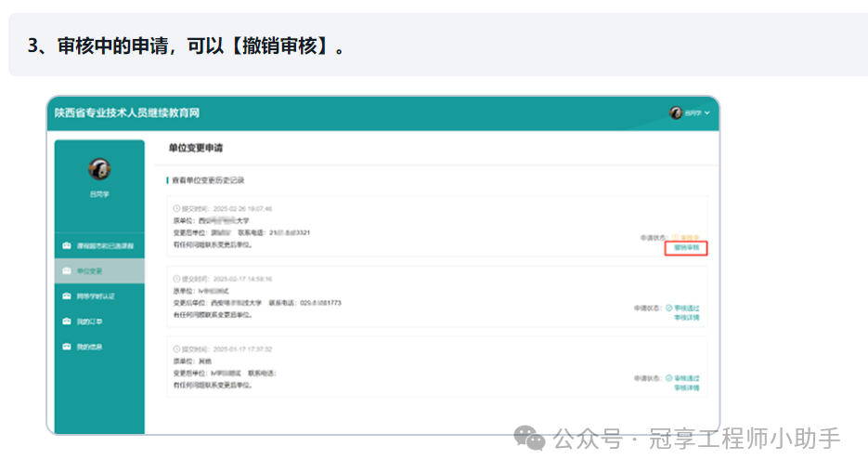Click the 原单位: 其他 line
This screenshot has width=868, height=473.
pos(192,361)
